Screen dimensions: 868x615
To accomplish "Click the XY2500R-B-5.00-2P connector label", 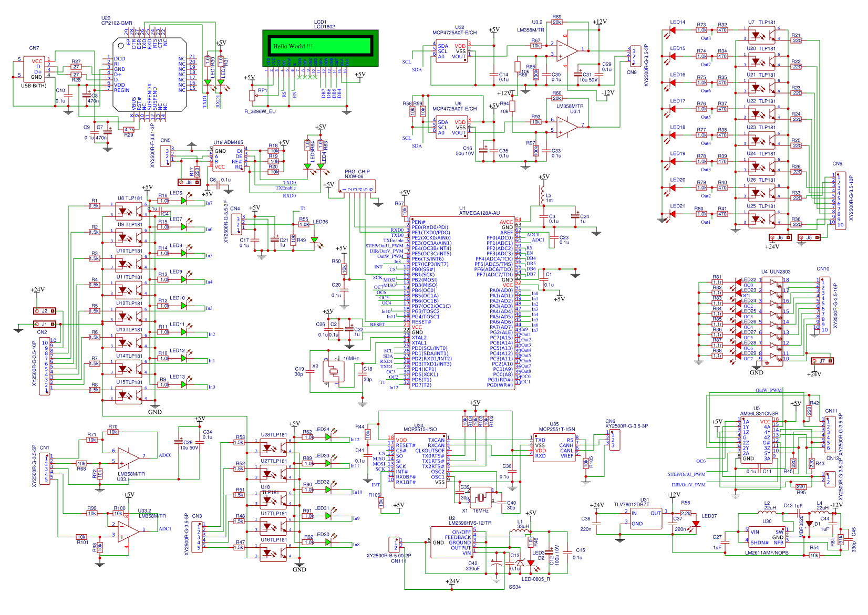I will point(388,556).
